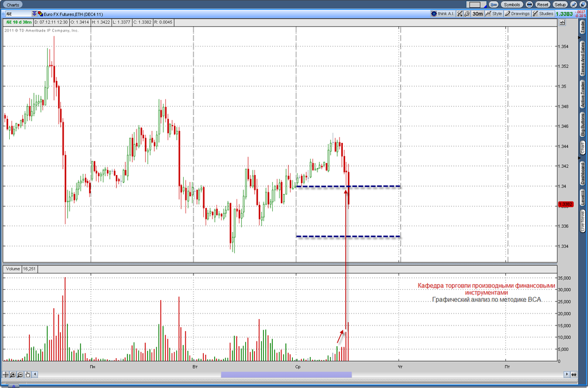
Task: Click the horizontal scrollbar thumb under the chart
Action: (286, 374)
